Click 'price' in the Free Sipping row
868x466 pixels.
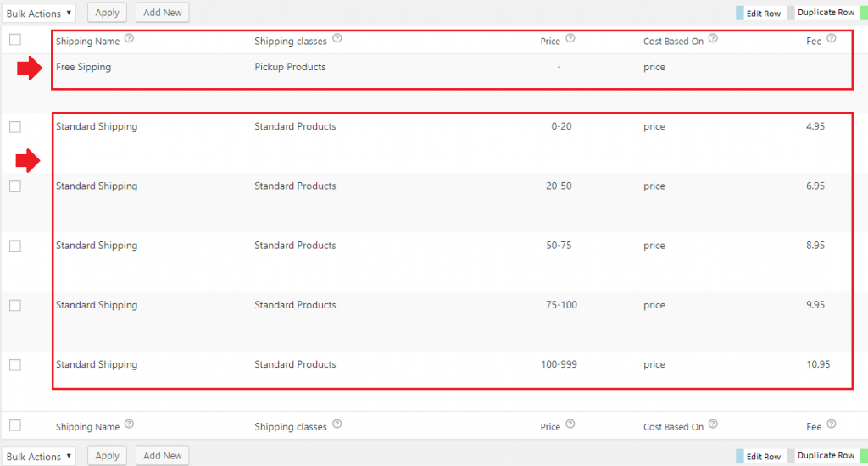tap(654, 68)
